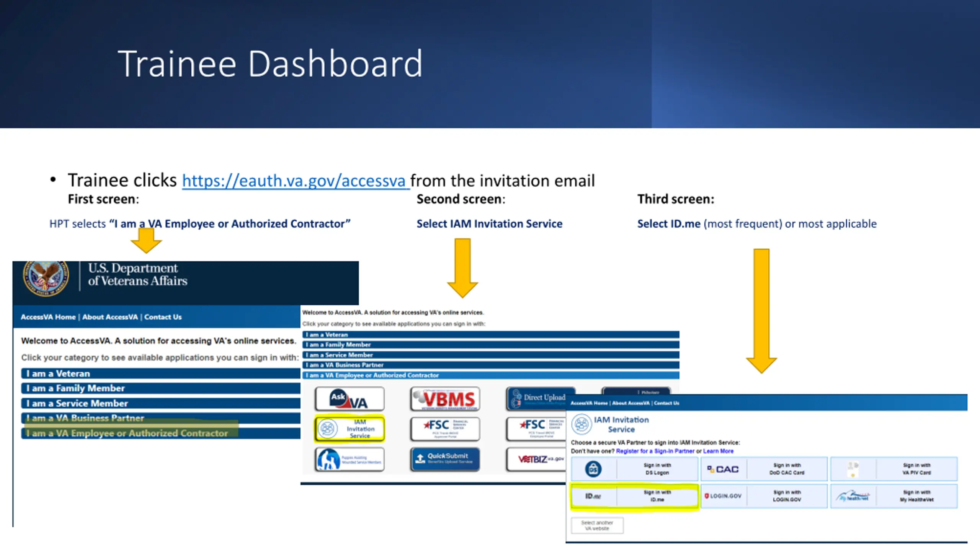
Task: Expand 'I am a VA Business Partner' on second screen
Action: [x=491, y=365]
